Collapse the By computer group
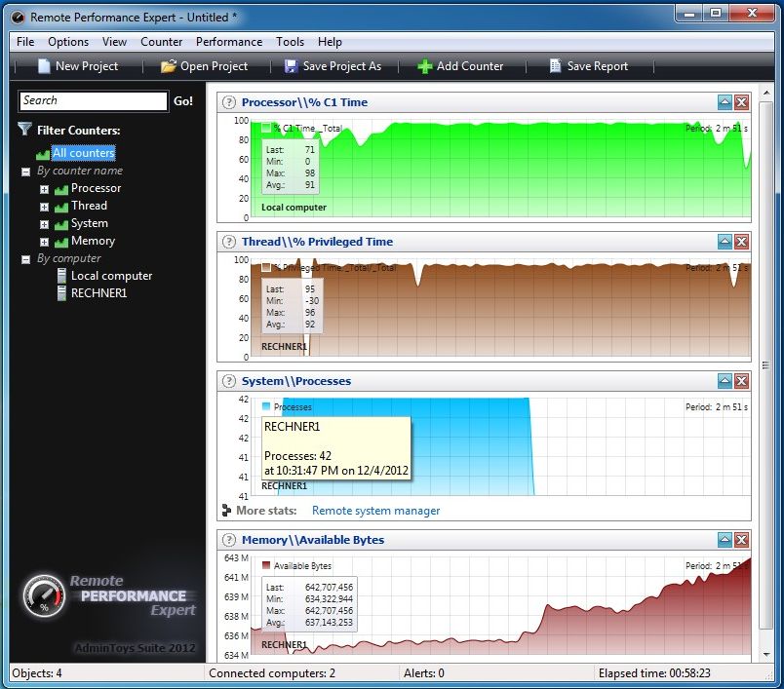784x689 pixels. 26,259
